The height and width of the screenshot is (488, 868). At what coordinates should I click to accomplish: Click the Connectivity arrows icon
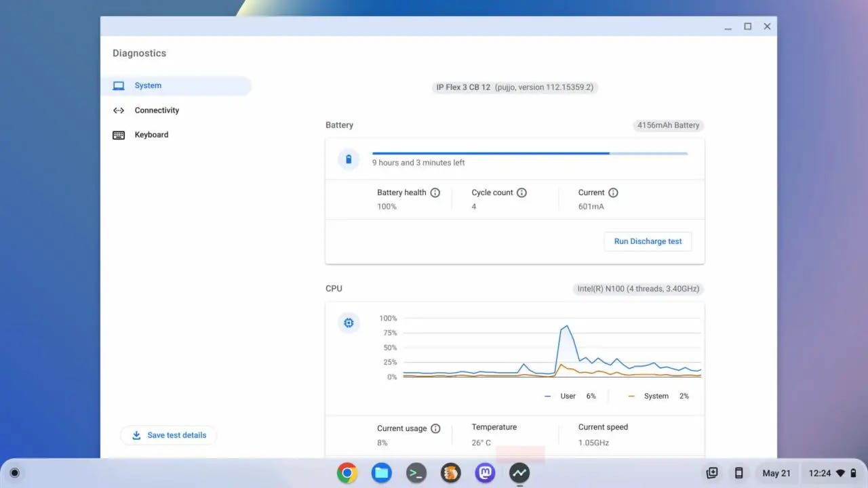click(x=119, y=110)
